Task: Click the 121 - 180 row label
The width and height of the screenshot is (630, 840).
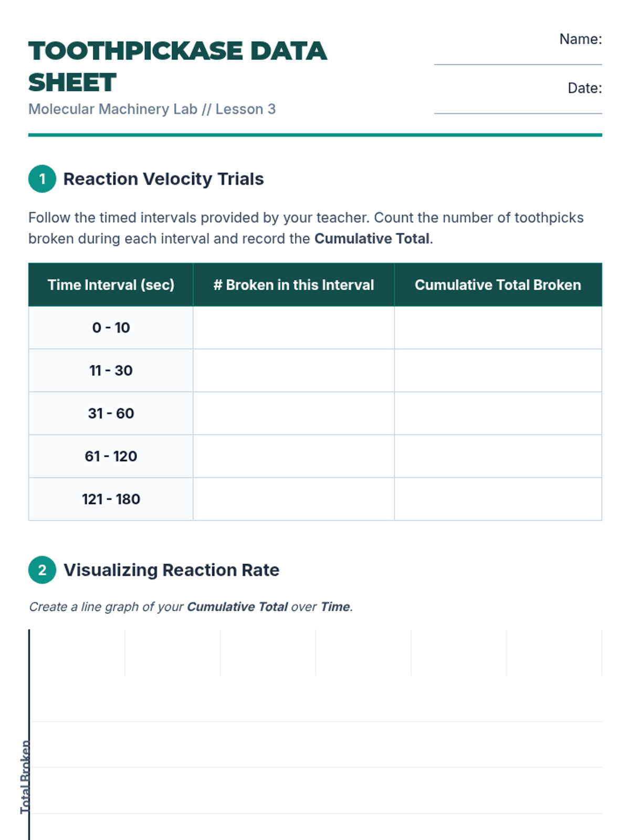Action: pyautogui.click(x=111, y=499)
